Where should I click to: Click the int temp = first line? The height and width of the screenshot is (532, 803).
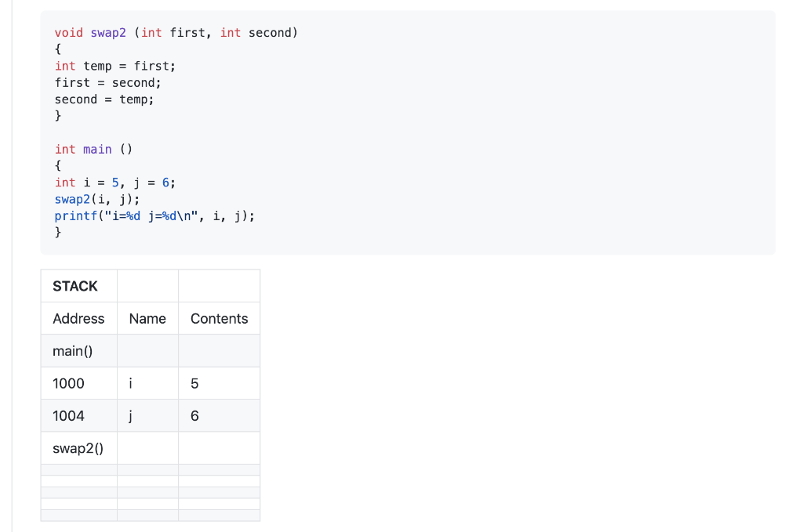click(x=115, y=66)
